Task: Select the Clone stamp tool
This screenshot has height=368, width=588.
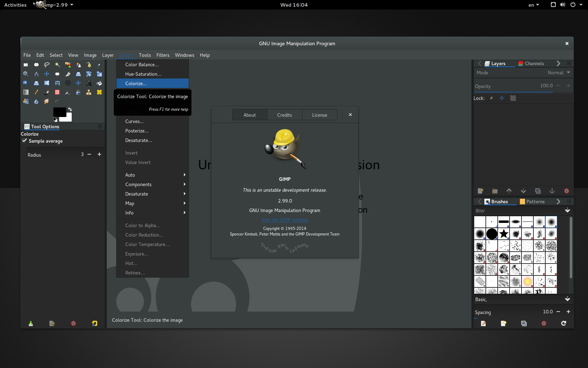Action: [89, 92]
